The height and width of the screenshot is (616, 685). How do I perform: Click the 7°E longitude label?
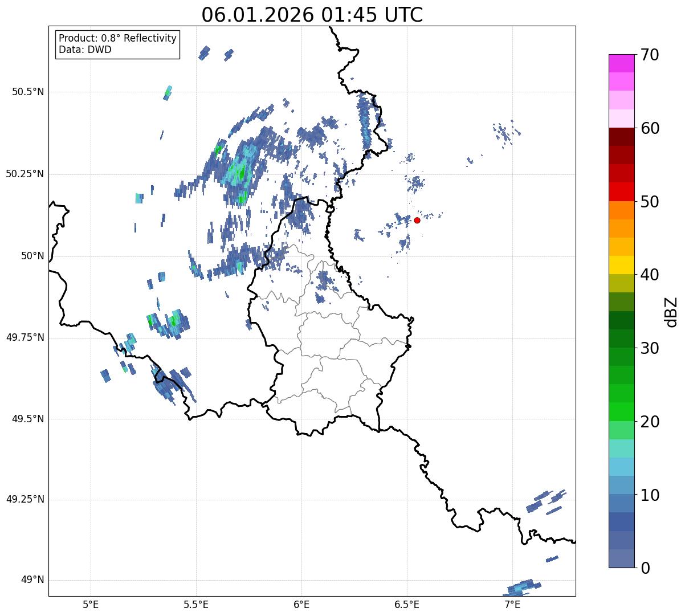pyautogui.click(x=512, y=604)
